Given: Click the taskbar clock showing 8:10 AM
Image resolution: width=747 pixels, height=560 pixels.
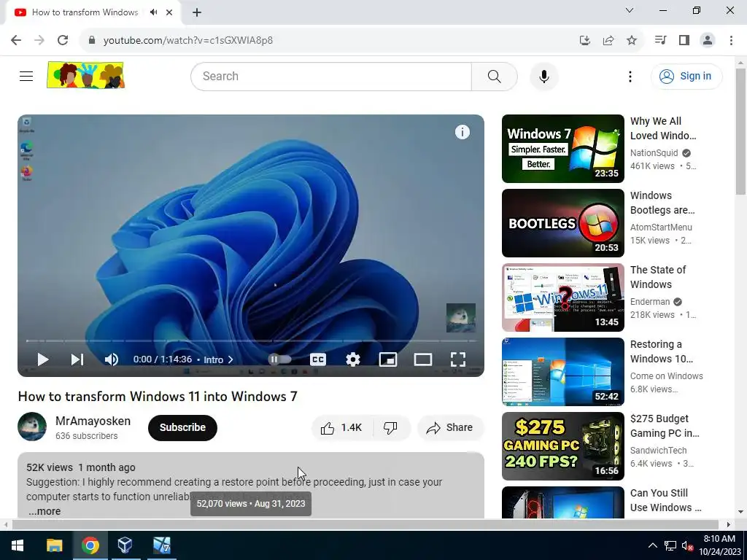Looking at the screenshot, I should click(720, 545).
